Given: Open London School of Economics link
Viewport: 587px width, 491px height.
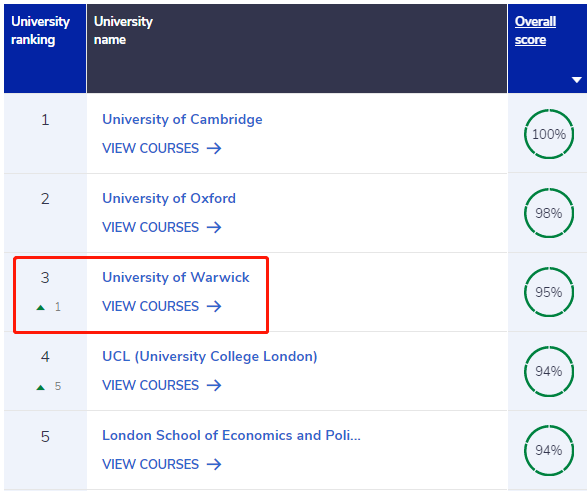Looking at the screenshot, I should tap(231, 435).
